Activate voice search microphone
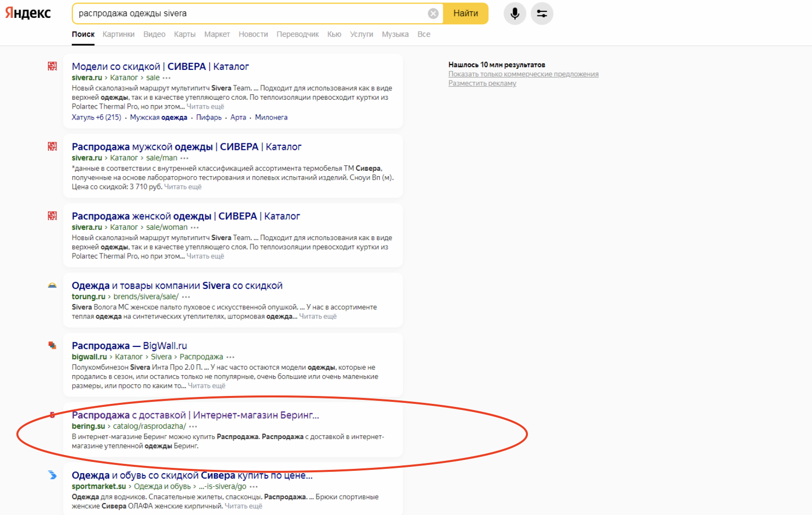Viewport: 812px width, 515px height. (x=515, y=13)
